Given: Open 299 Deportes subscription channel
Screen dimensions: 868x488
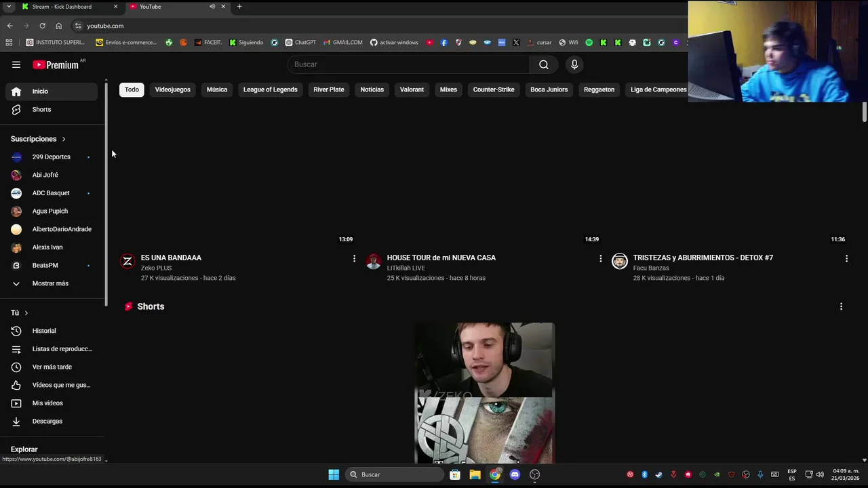Looking at the screenshot, I should 52,157.
